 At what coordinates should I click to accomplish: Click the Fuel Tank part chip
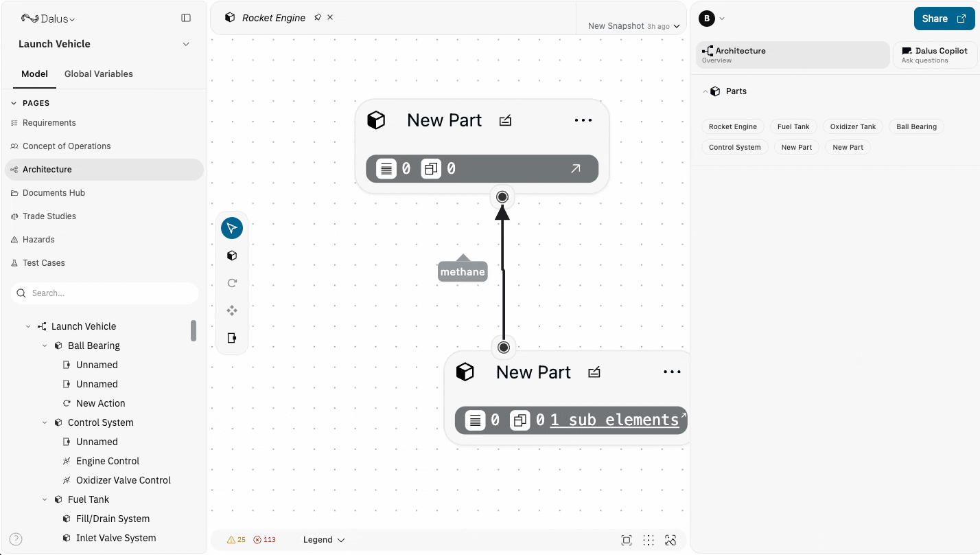pyautogui.click(x=793, y=126)
